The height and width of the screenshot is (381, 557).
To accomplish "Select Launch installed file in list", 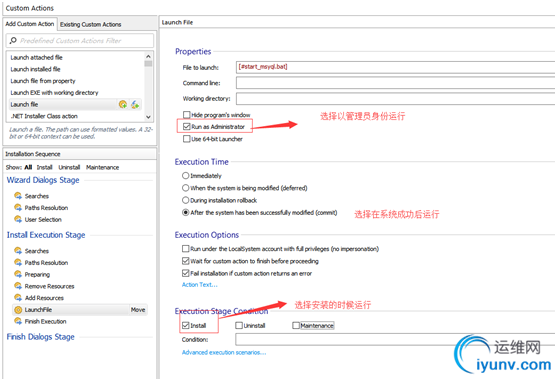I will tap(35, 69).
